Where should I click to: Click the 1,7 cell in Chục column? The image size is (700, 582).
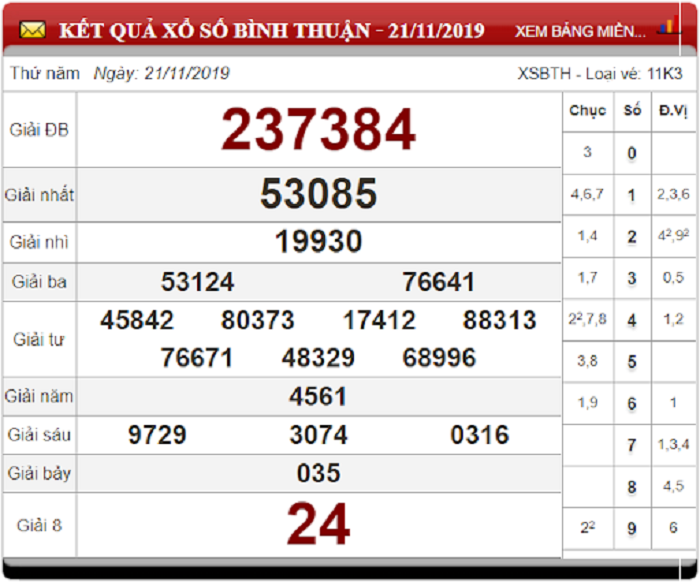588,278
